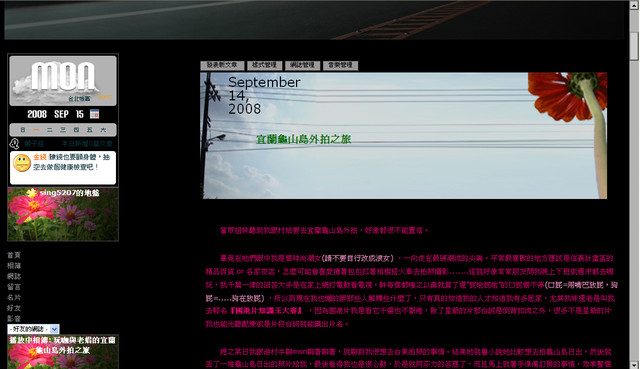This screenshot has width=640, height=369.
Task: Select 五 Friday in weekday bar
Action: pos(89,130)
